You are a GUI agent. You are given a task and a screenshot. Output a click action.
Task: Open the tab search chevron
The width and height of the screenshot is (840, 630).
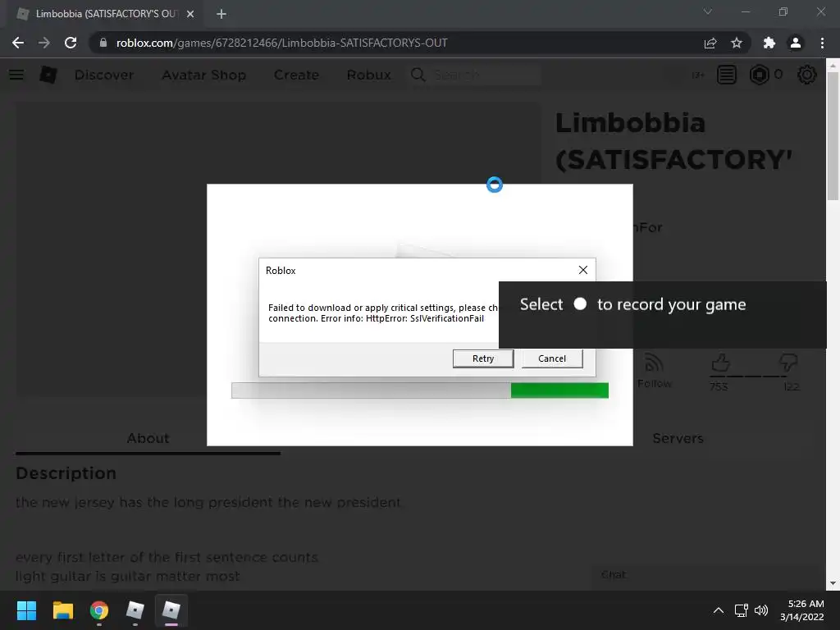(708, 11)
